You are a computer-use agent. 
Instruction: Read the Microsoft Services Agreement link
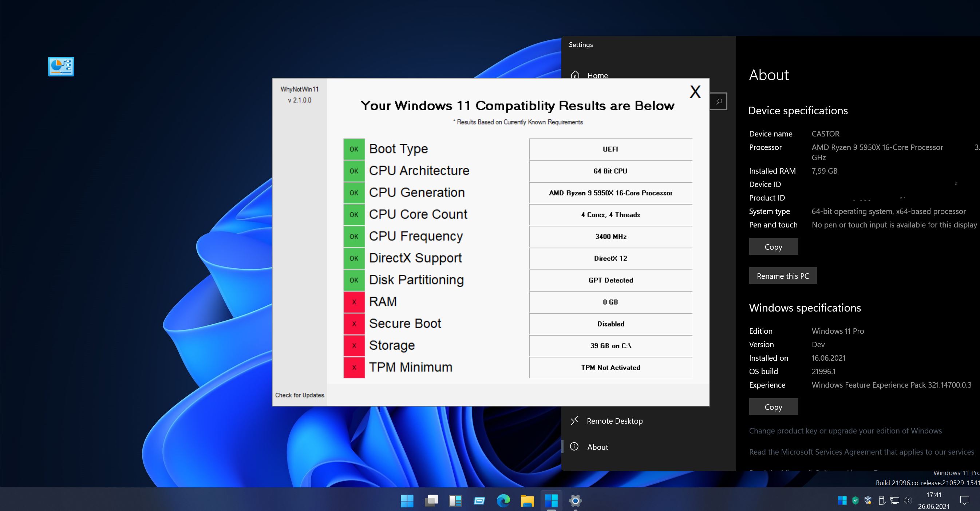pos(861,452)
